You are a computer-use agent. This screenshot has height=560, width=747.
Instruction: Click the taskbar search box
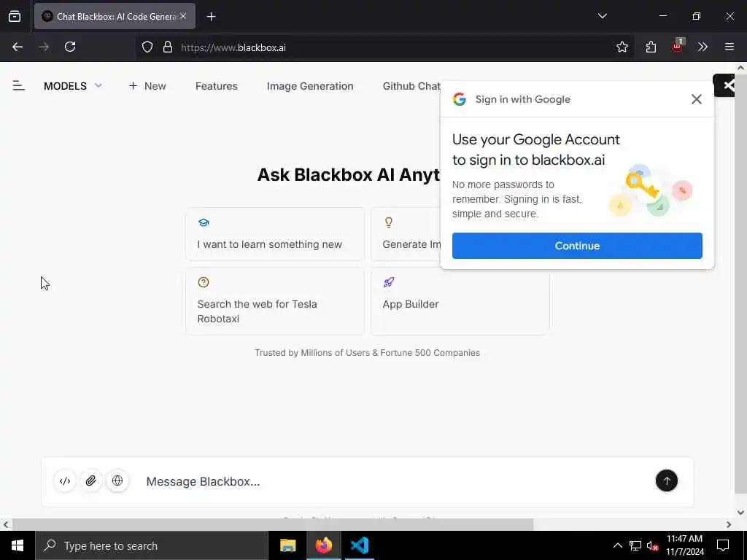click(152, 545)
